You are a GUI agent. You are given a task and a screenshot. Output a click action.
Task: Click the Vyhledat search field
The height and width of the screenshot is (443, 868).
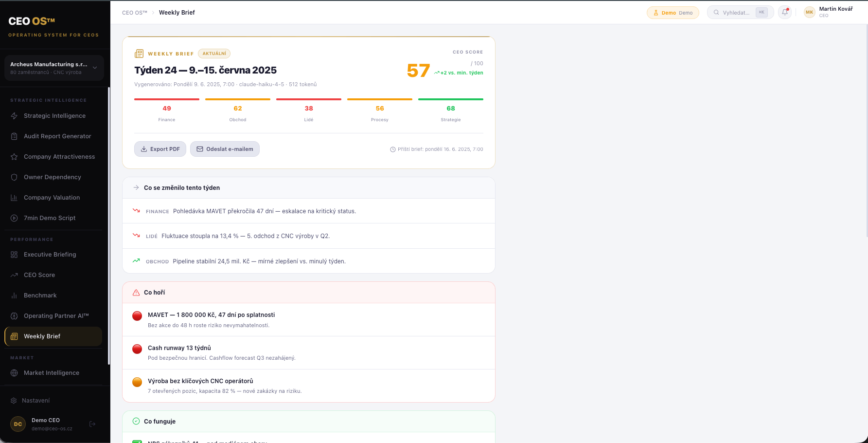pyautogui.click(x=740, y=13)
